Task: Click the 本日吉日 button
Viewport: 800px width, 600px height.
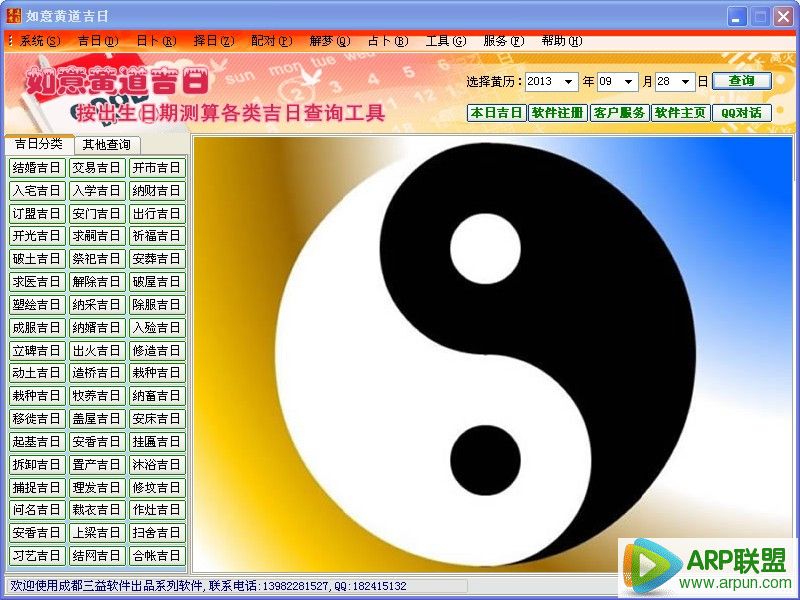Action: (496, 112)
